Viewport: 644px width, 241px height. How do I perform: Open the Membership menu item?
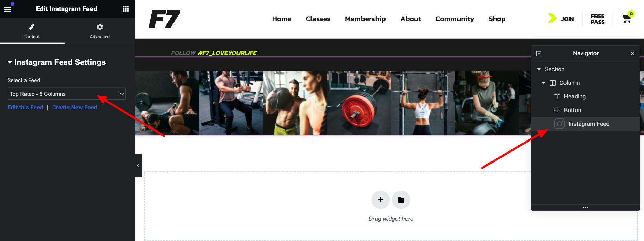(365, 19)
